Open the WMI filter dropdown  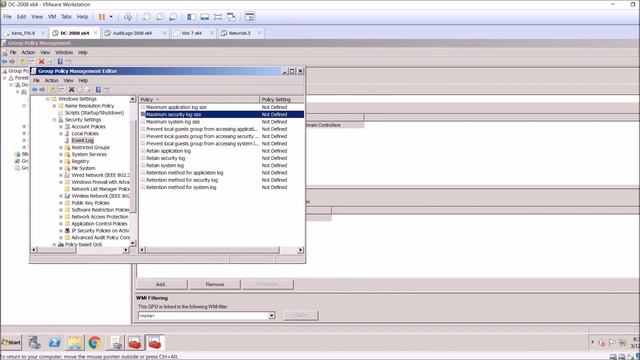[x=271, y=316]
